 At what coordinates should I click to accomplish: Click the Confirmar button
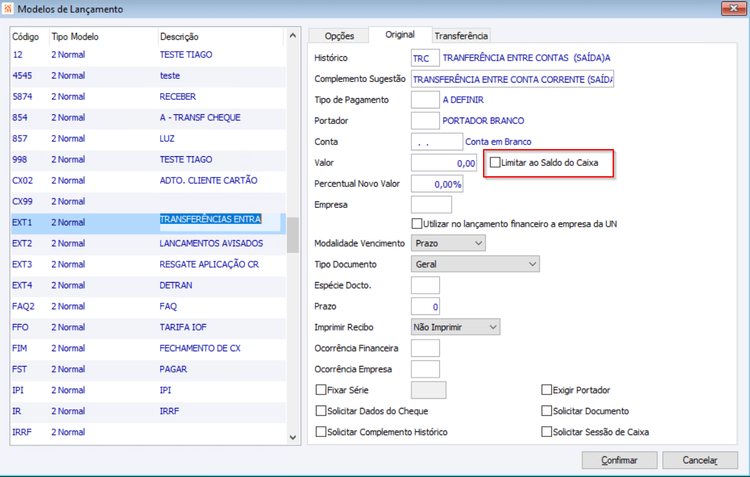click(619, 460)
